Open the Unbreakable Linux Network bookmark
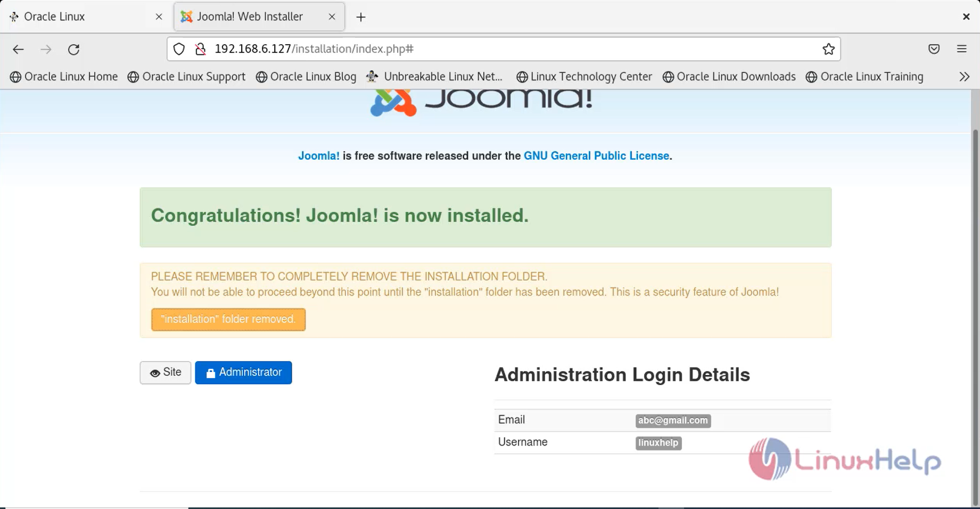 434,77
